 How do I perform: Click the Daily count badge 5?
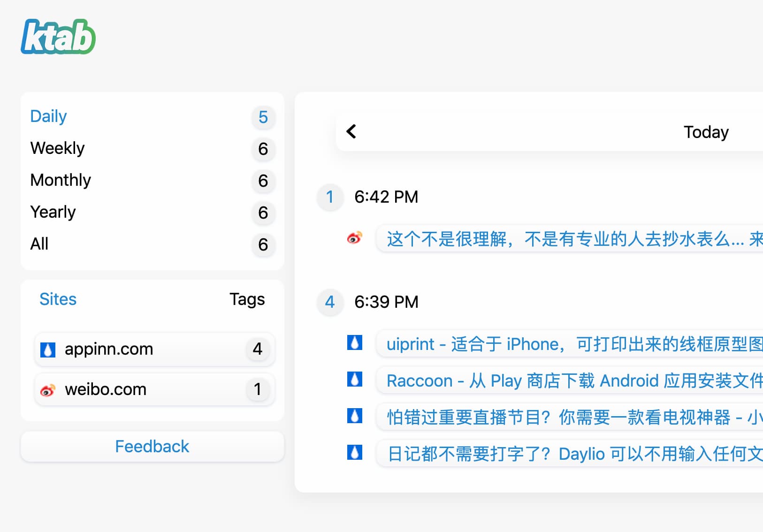pyautogui.click(x=263, y=117)
